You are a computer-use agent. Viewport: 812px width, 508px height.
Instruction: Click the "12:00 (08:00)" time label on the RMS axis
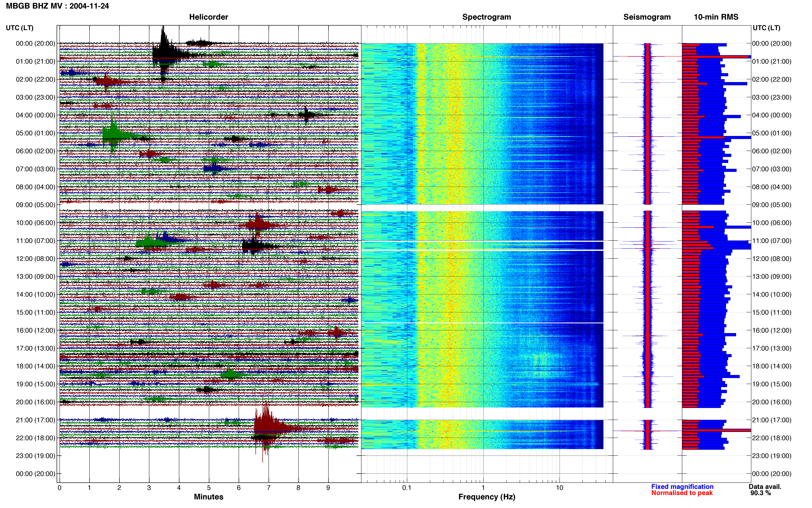(772, 259)
